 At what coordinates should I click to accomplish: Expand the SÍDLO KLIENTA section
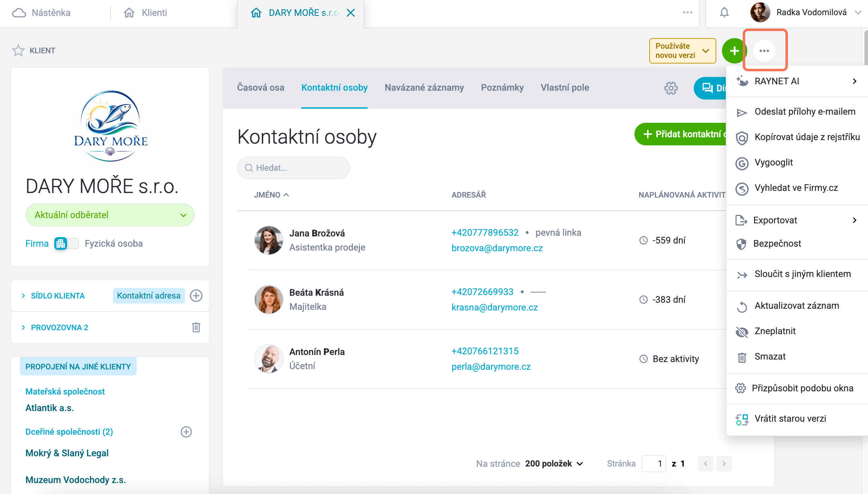point(23,296)
